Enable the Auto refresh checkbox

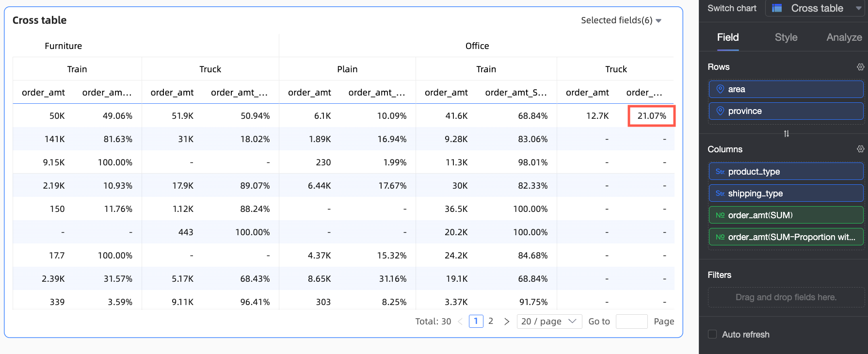click(712, 334)
